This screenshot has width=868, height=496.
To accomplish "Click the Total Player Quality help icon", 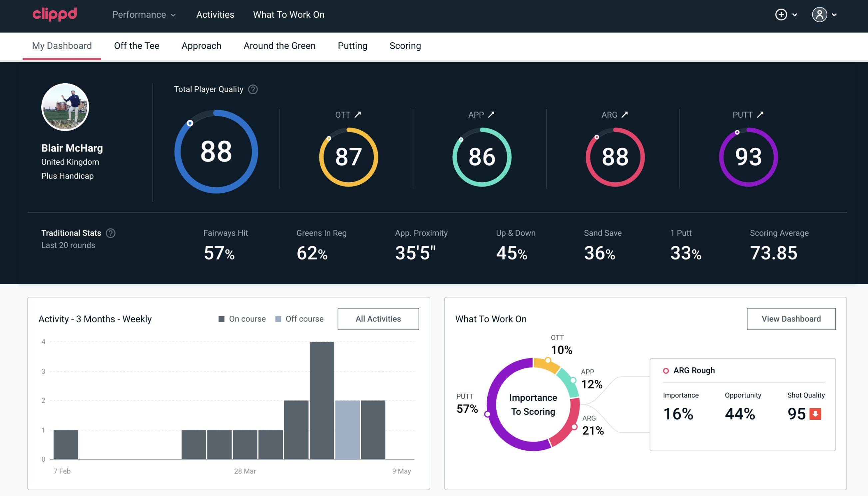I will coord(252,89).
